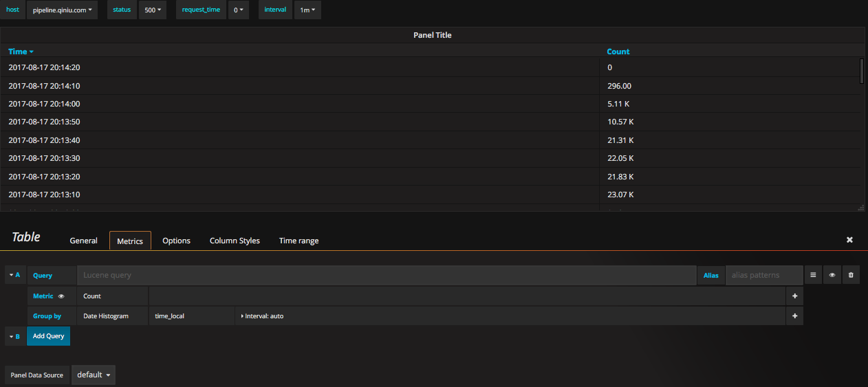Switch to the Metrics tab
Viewport: 868px width, 387px height.
pos(130,241)
